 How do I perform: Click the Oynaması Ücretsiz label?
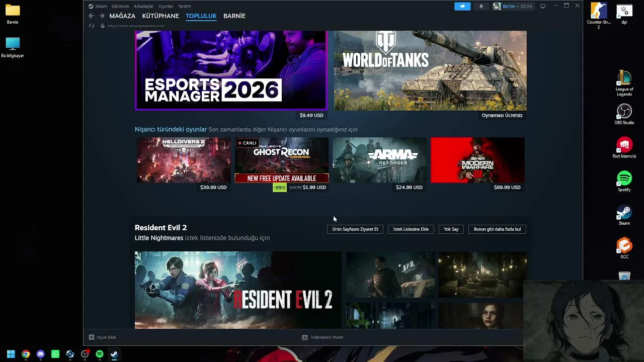point(502,115)
